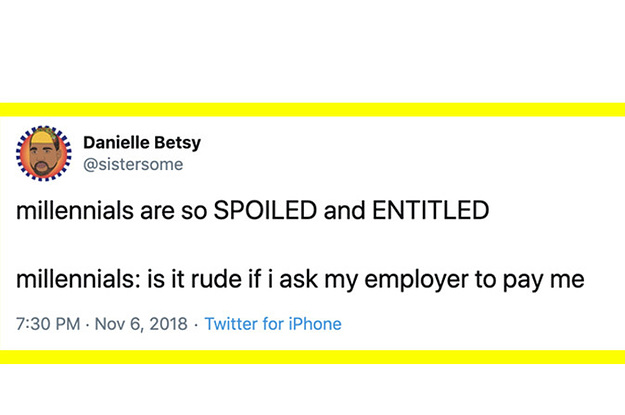Viewport: 625px width, 415px height.
Task: Click the first word of the tweet's top line
Action: tap(68, 212)
